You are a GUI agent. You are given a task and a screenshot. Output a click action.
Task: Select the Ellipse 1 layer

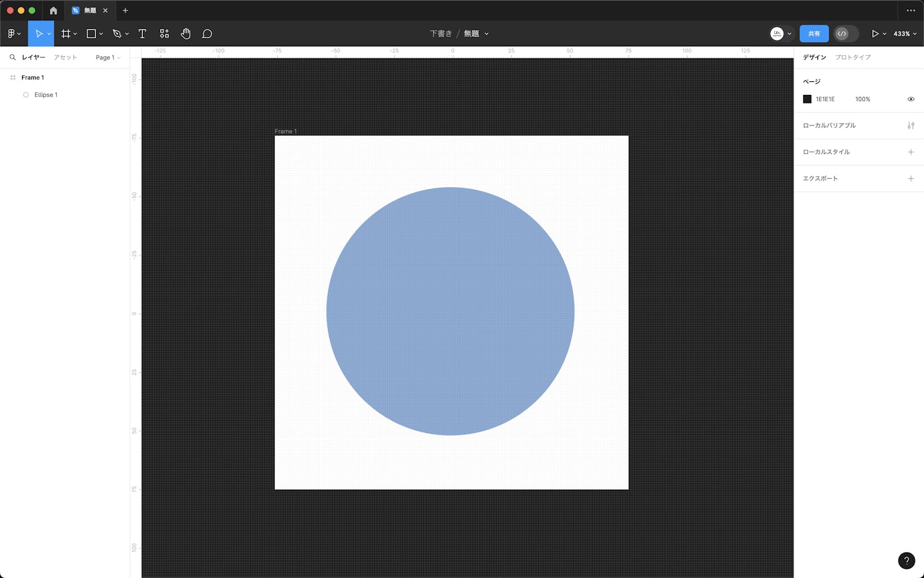point(46,95)
